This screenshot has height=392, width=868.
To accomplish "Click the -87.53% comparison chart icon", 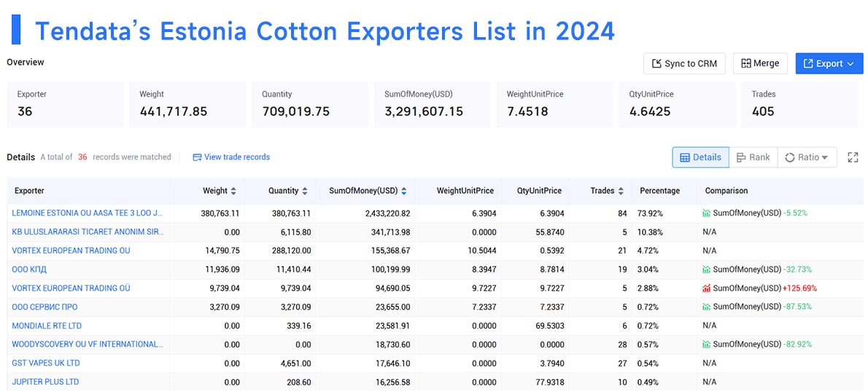I will pos(706,307).
